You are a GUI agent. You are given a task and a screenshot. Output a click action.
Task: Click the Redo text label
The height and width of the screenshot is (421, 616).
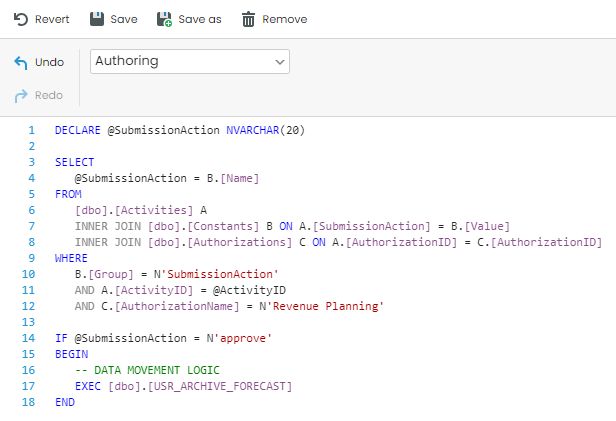tap(49, 95)
